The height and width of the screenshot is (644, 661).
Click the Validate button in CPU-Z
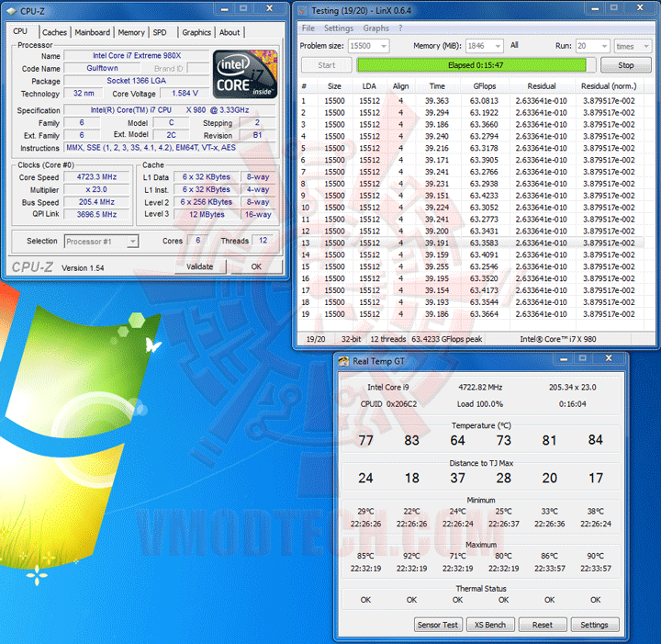click(x=200, y=266)
